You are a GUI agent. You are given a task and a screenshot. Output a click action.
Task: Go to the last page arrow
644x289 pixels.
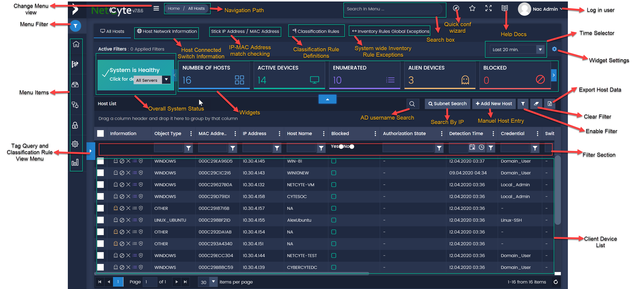[185, 282]
